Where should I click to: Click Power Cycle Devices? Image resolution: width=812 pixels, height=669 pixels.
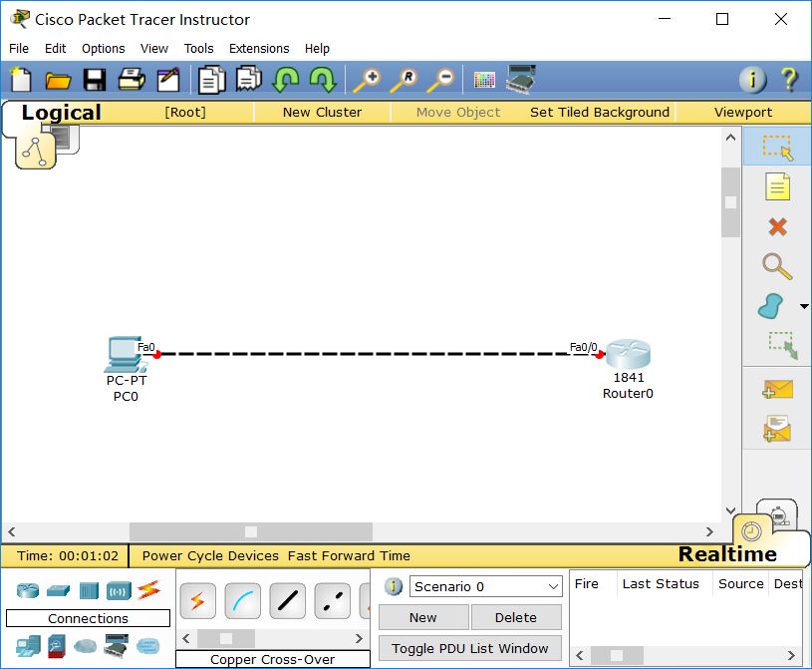point(210,556)
